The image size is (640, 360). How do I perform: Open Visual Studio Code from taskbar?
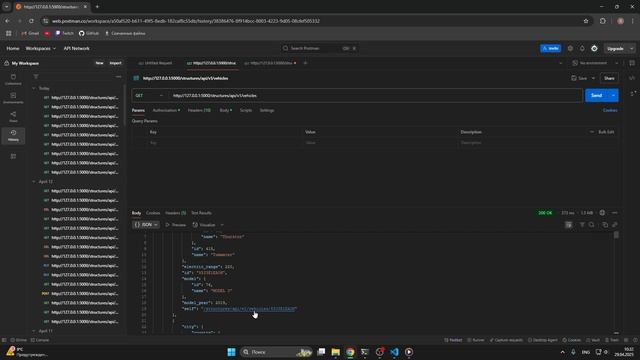[x=394, y=352]
